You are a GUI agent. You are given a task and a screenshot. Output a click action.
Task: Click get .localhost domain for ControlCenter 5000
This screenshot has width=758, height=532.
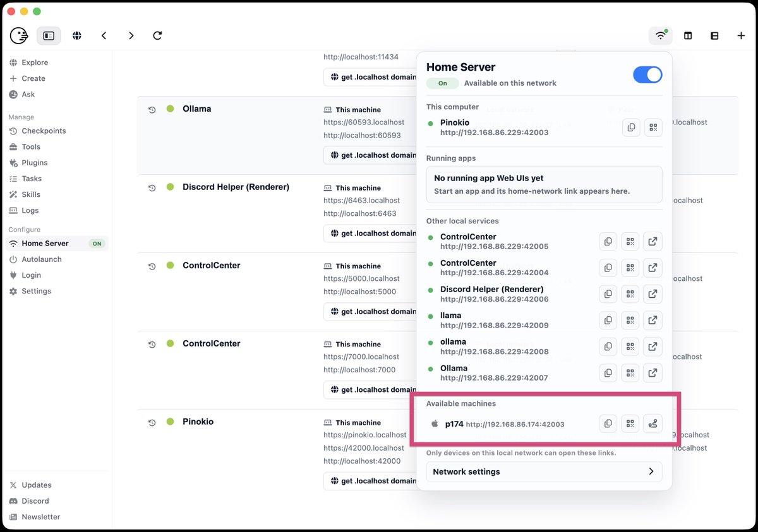point(370,312)
